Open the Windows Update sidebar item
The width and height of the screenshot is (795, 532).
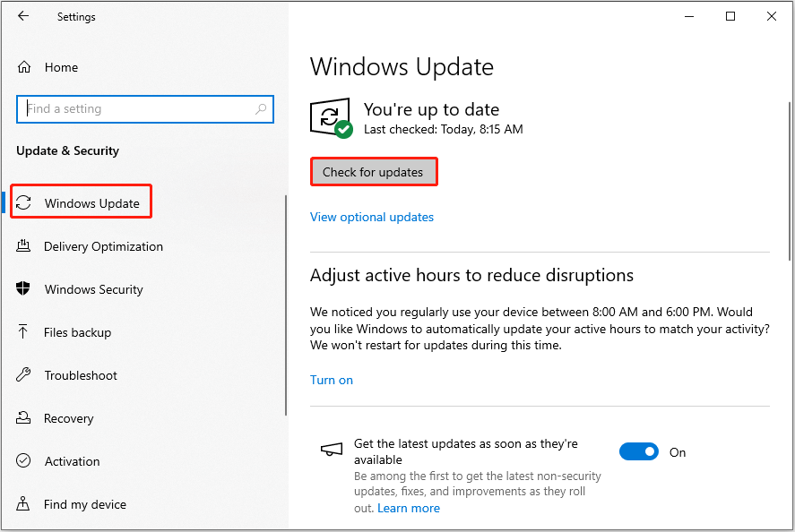[91, 203]
